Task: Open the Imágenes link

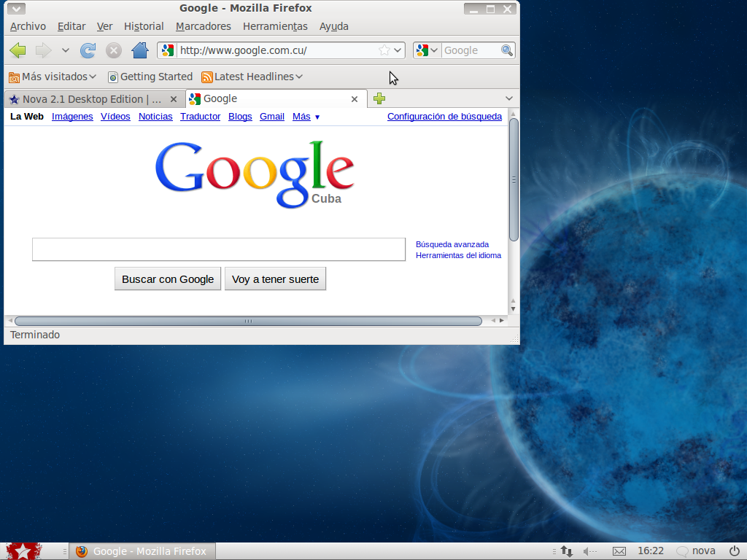Action: [x=72, y=117]
